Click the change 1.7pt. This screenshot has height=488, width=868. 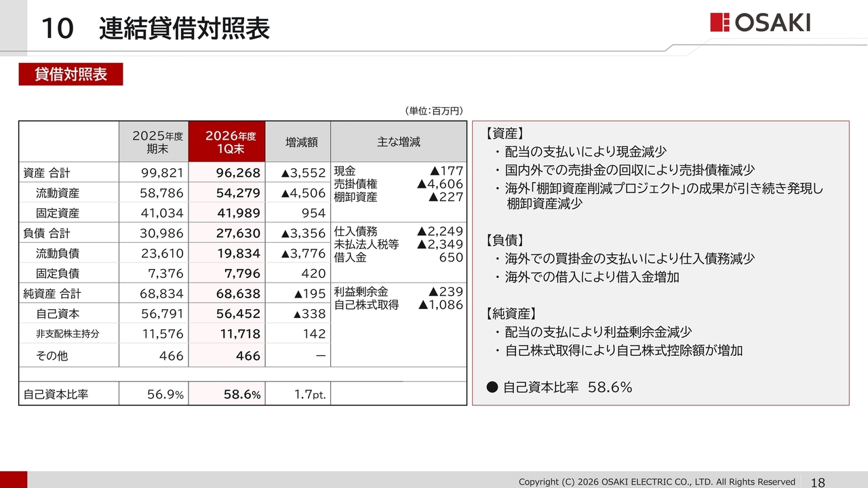tap(311, 394)
